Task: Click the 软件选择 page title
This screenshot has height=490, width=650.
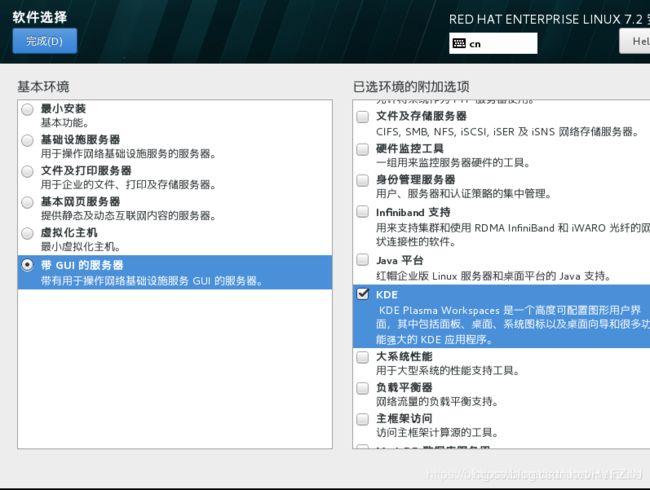Action: 39,17
